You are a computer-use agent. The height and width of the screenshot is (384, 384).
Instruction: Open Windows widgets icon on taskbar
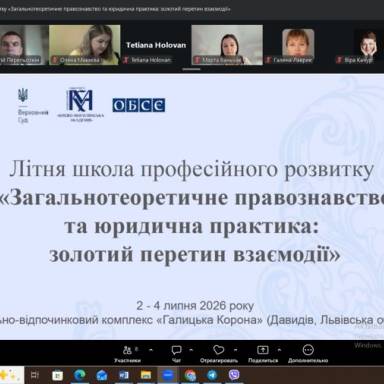pyautogui.click(x=11, y=375)
